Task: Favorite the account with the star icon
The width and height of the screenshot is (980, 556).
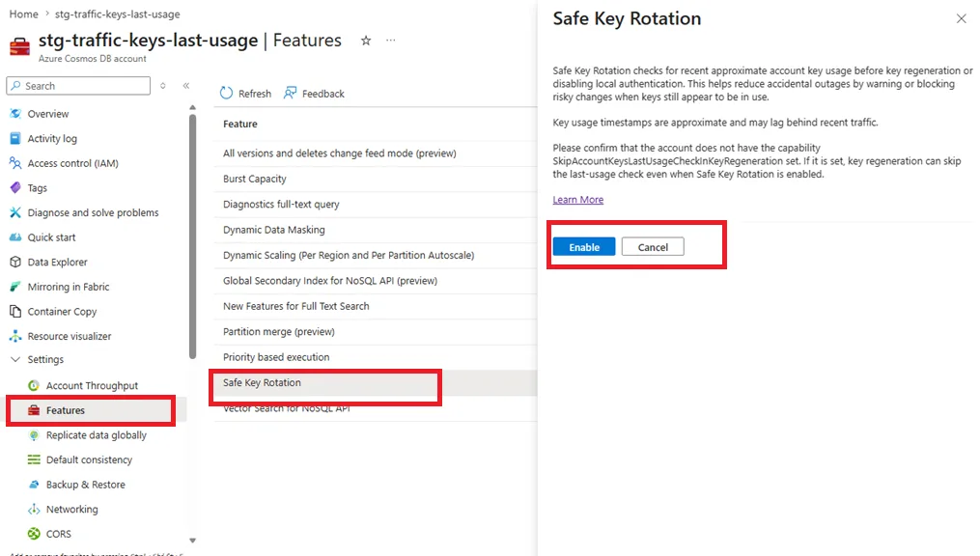Action: pyautogui.click(x=366, y=41)
